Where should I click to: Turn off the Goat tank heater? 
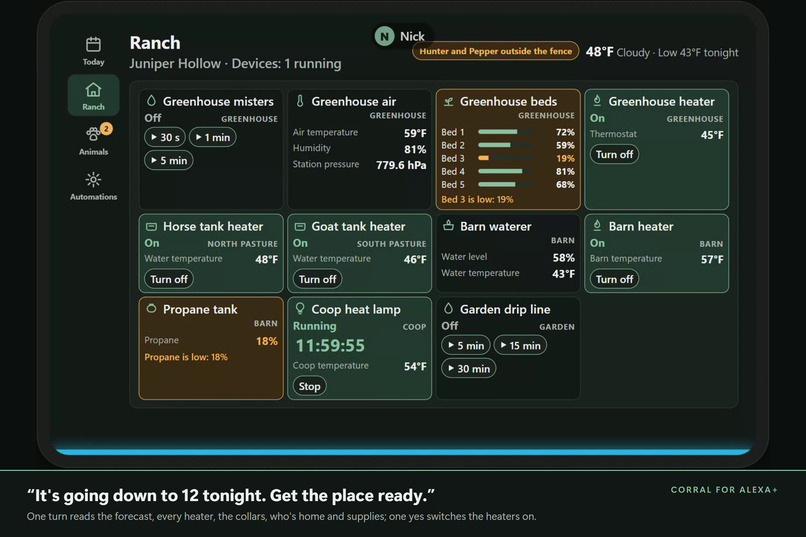(x=317, y=279)
